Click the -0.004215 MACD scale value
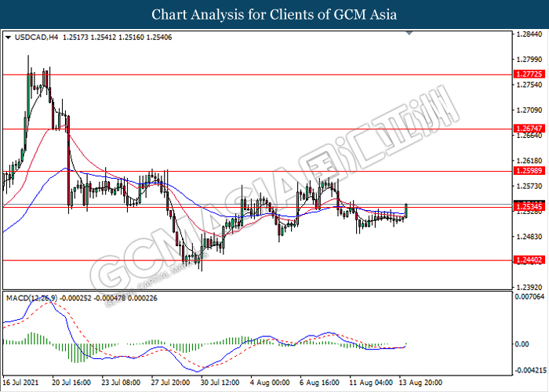The image size is (549, 392). 530,370
